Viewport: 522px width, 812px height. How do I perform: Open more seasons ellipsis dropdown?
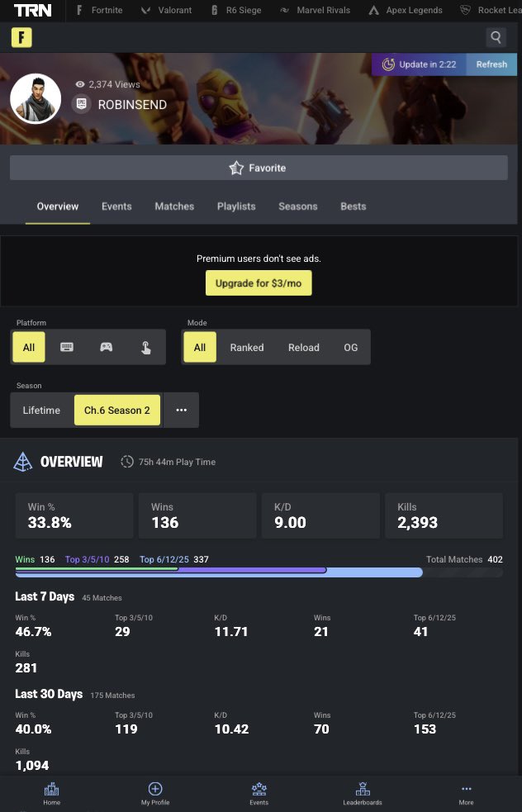[x=181, y=411]
